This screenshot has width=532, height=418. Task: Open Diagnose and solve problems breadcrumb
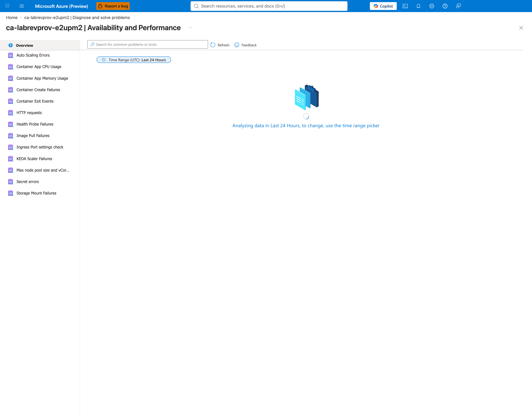tap(77, 18)
